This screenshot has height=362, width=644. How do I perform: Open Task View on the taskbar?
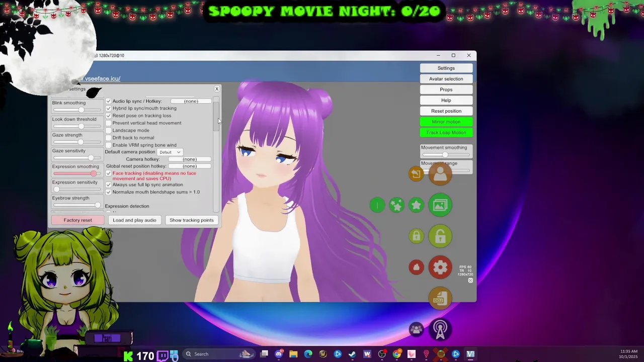coord(264,354)
